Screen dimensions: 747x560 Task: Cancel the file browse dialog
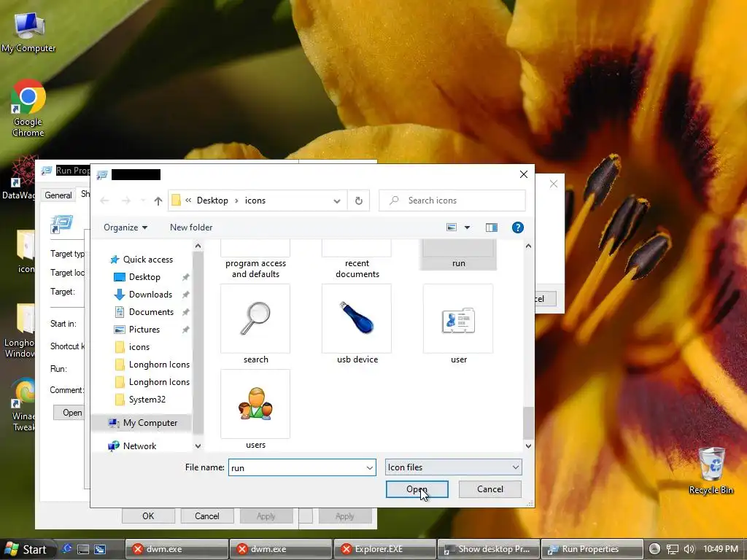click(489, 489)
